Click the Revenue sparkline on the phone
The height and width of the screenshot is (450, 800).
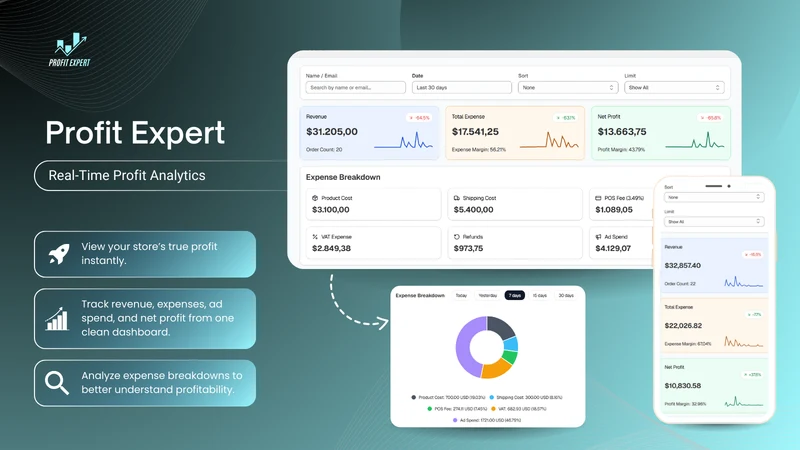(743, 282)
